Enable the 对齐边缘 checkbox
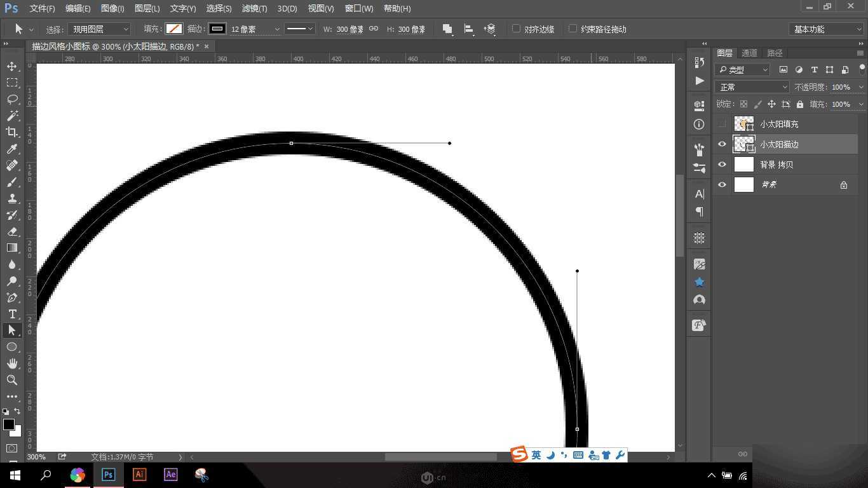This screenshot has height=488, width=868. pyautogui.click(x=517, y=29)
